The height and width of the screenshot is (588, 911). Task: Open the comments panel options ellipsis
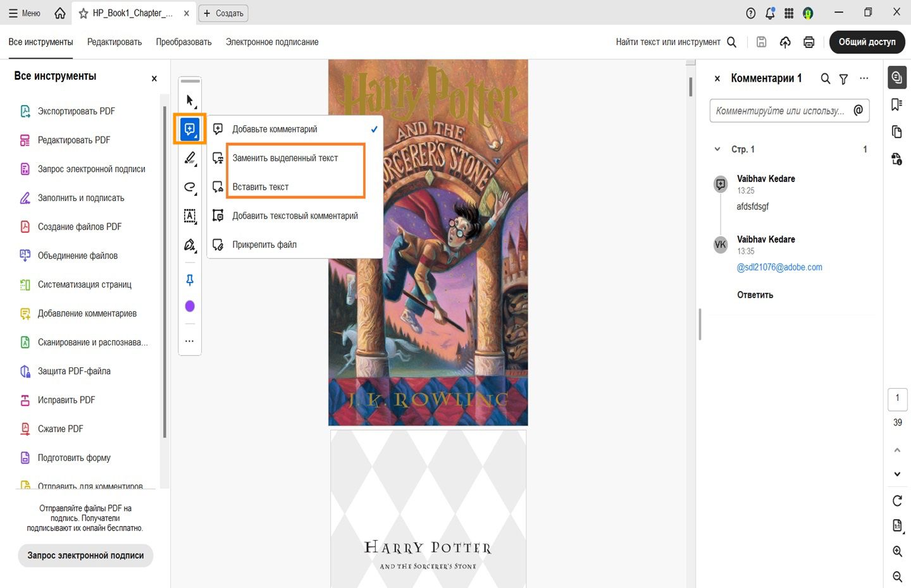864,78
